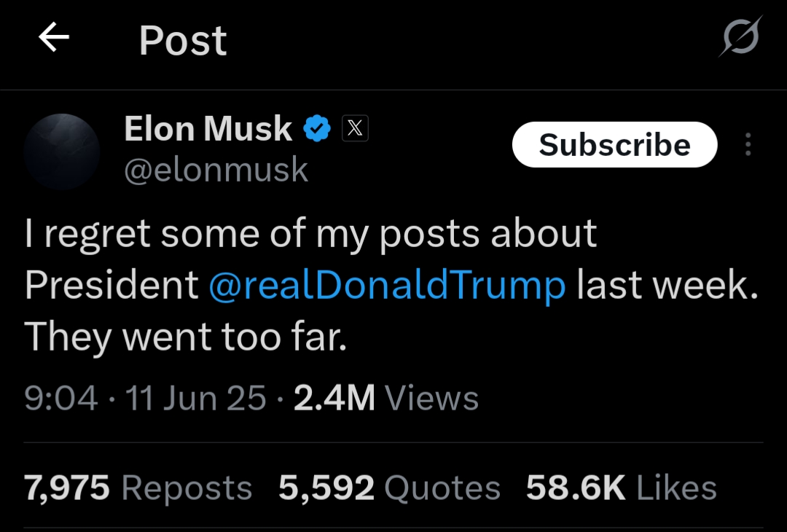The height and width of the screenshot is (532, 787).
Task: Click the 'I regret some of my posts' line
Action: [x=310, y=234]
